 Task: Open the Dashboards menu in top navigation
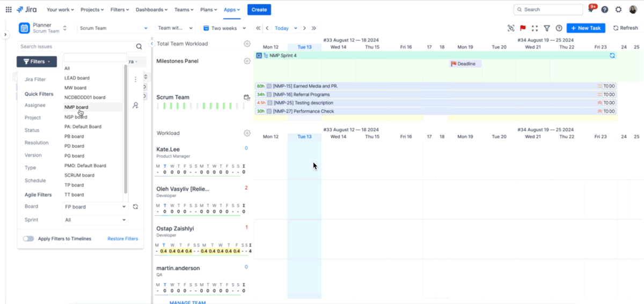click(x=151, y=10)
